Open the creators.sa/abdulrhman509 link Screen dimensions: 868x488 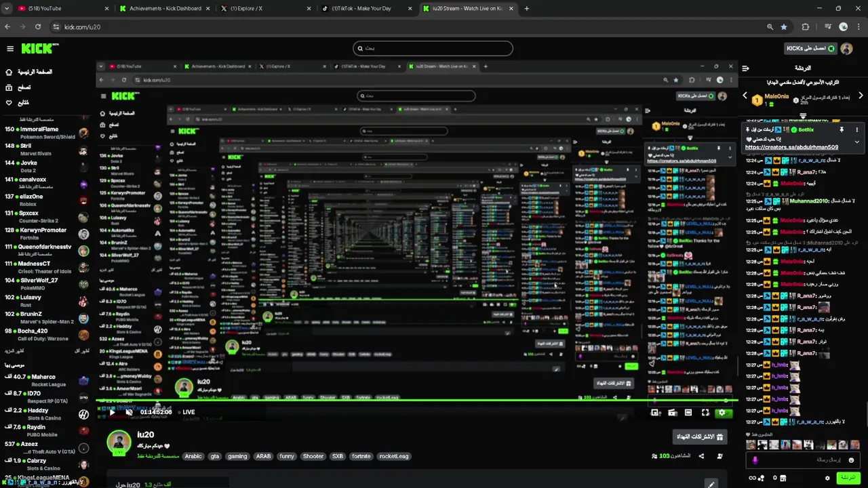click(x=791, y=147)
